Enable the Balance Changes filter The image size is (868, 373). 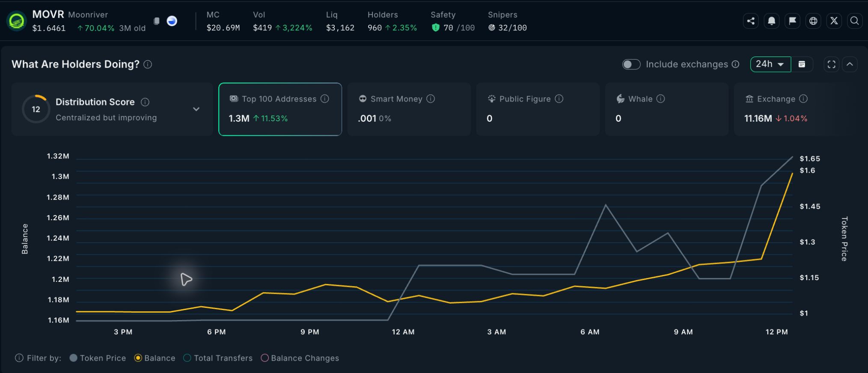[300, 358]
